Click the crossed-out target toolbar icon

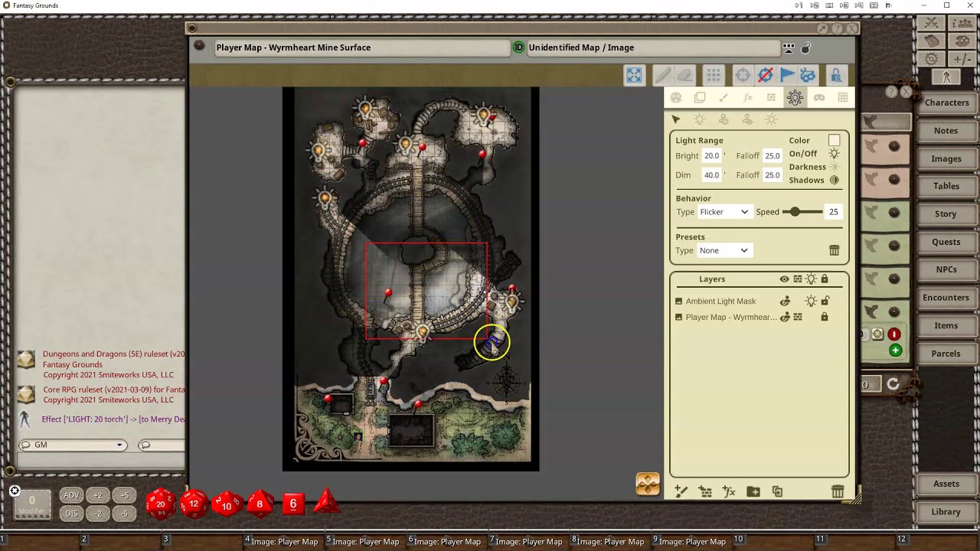(x=765, y=75)
